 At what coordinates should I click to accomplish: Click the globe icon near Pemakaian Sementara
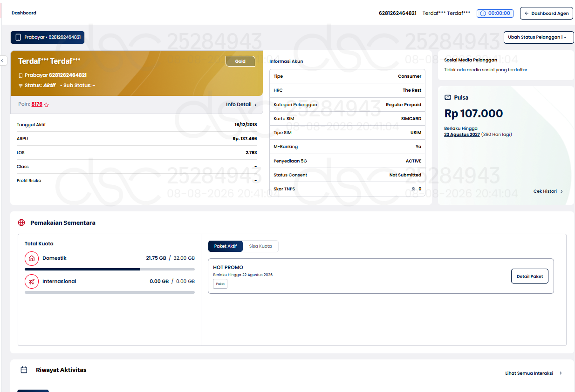(x=21, y=223)
